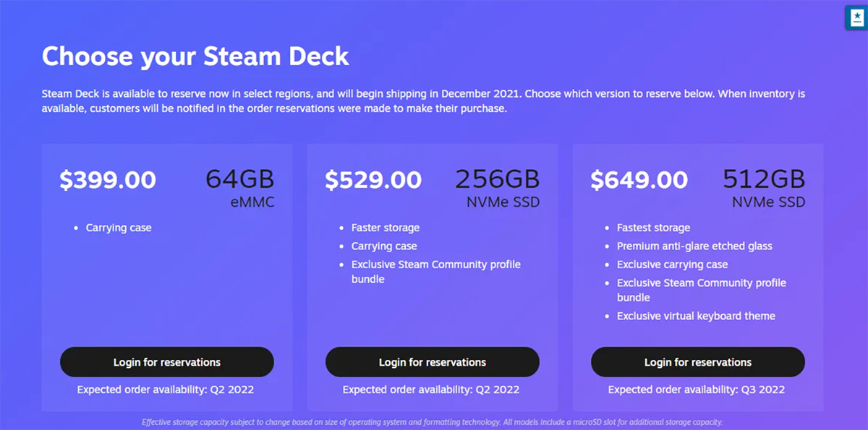The image size is (868, 430).
Task: Click "Premium anti-glare etched glass" feature
Action: [694, 246]
